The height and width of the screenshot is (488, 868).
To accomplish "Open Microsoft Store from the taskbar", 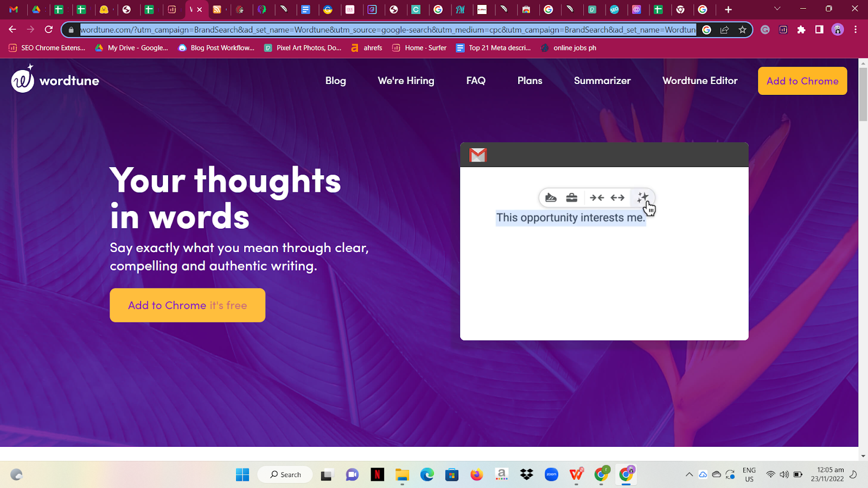I will (x=452, y=475).
